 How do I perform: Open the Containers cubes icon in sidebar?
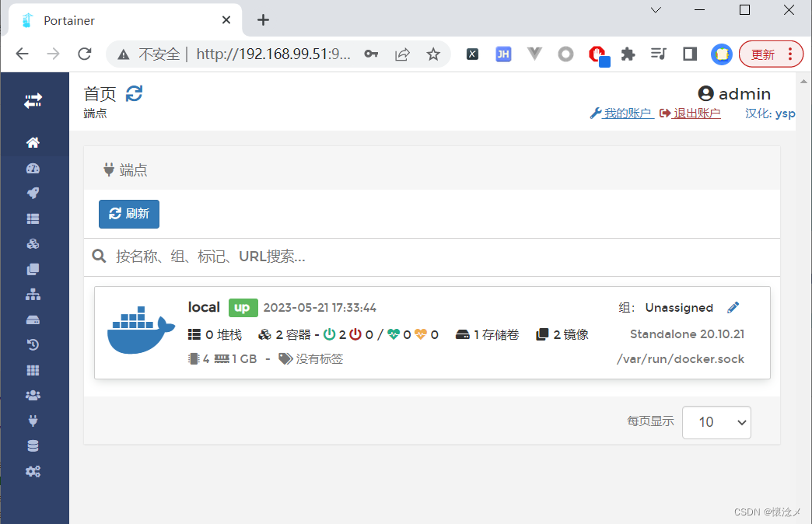(x=33, y=244)
